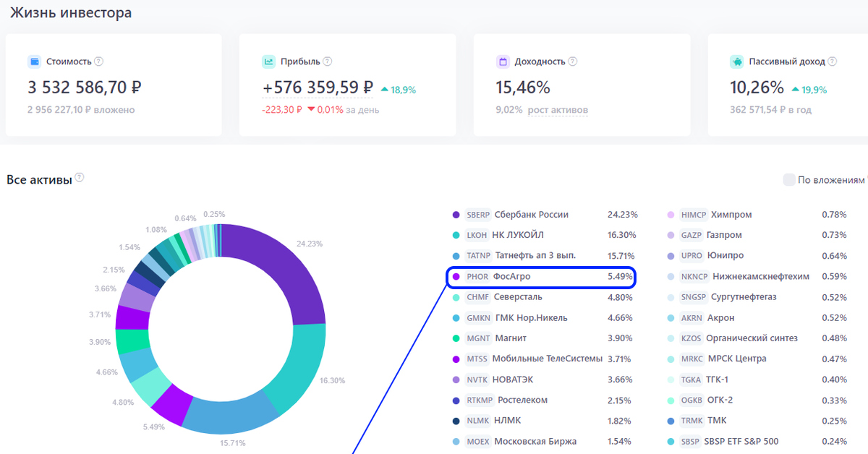868x454 pixels.
Task: Click the 0.78% share value for Химпром
Action: click(834, 215)
